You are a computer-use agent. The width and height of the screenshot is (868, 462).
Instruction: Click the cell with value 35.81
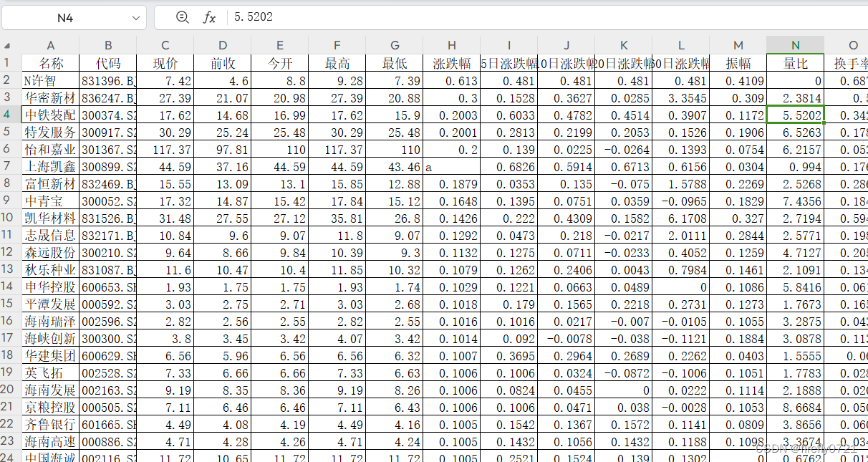click(337, 218)
